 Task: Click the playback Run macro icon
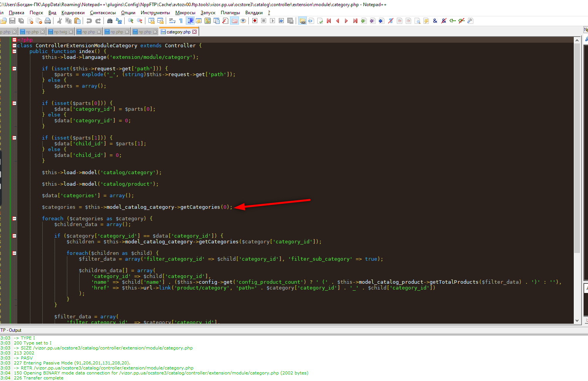pos(272,21)
